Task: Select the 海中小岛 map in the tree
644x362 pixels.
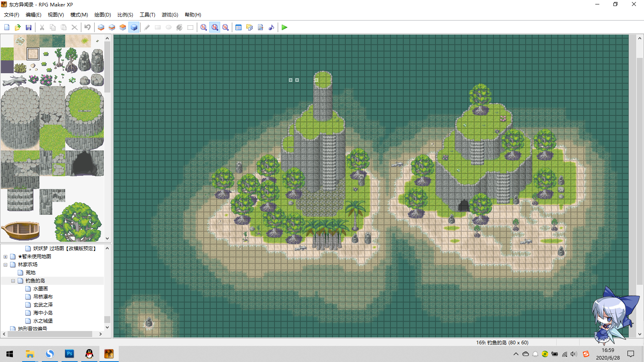Action: (43, 313)
